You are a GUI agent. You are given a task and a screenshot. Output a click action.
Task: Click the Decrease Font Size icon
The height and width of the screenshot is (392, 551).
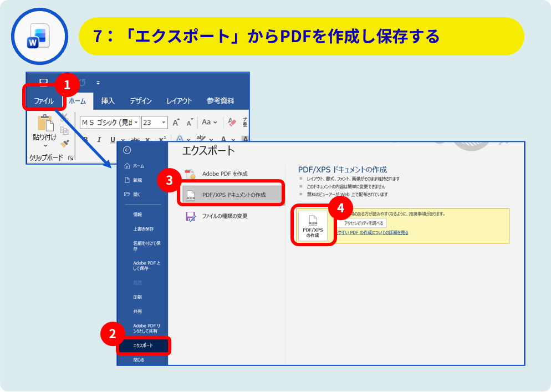pos(190,123)
